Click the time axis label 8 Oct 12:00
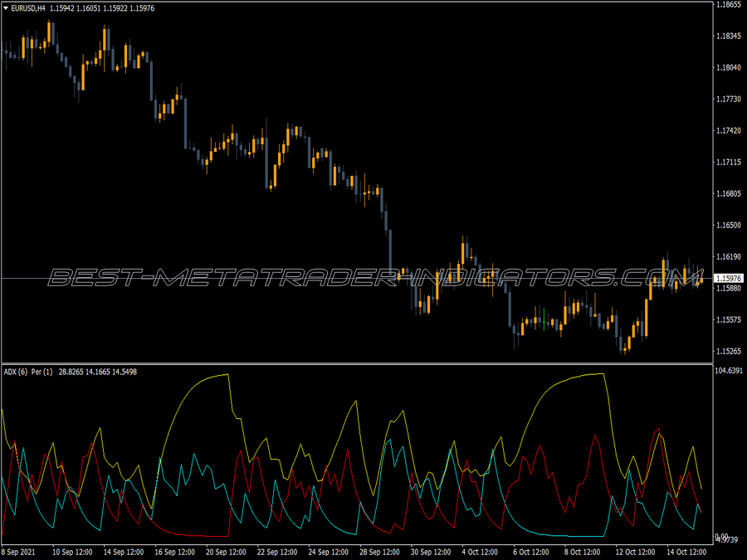This screenshot has width=747, height=560. point(582,553)
